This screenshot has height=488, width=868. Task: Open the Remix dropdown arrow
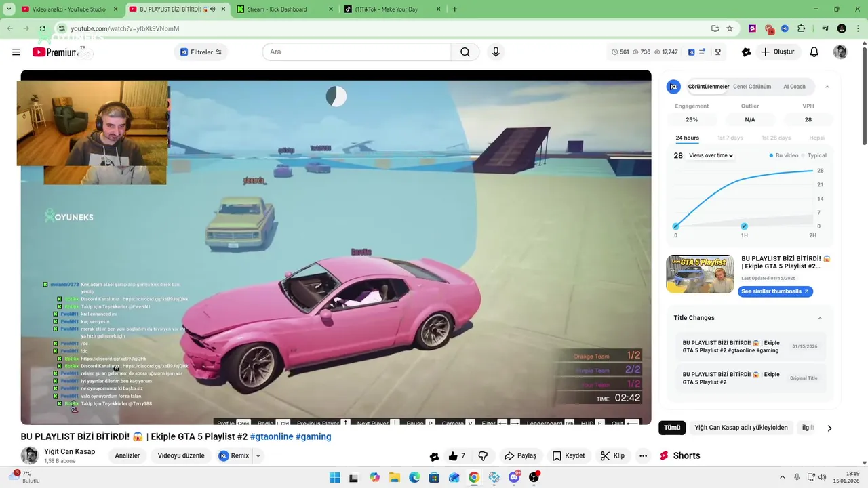point(258,456)
